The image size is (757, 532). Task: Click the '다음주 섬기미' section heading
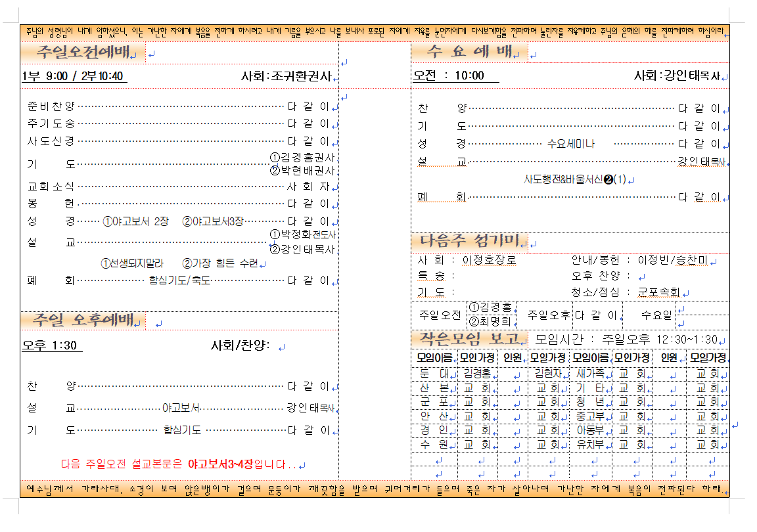[x=469, y=240]
